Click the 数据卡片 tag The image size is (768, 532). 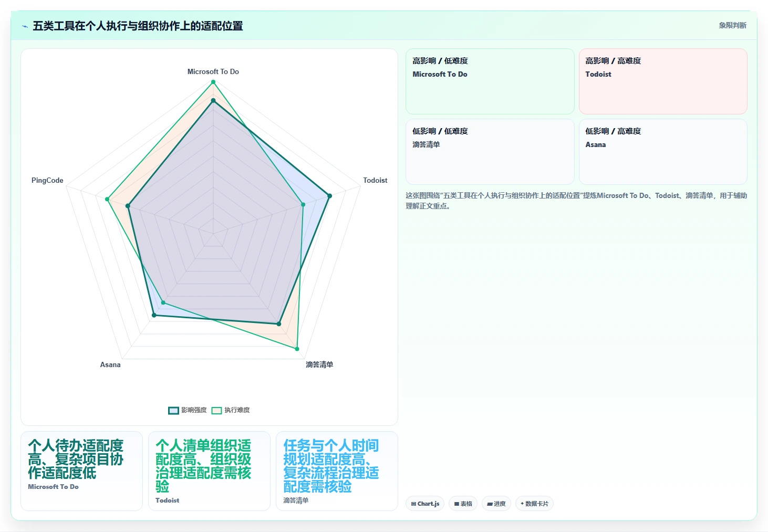(534, 504)
